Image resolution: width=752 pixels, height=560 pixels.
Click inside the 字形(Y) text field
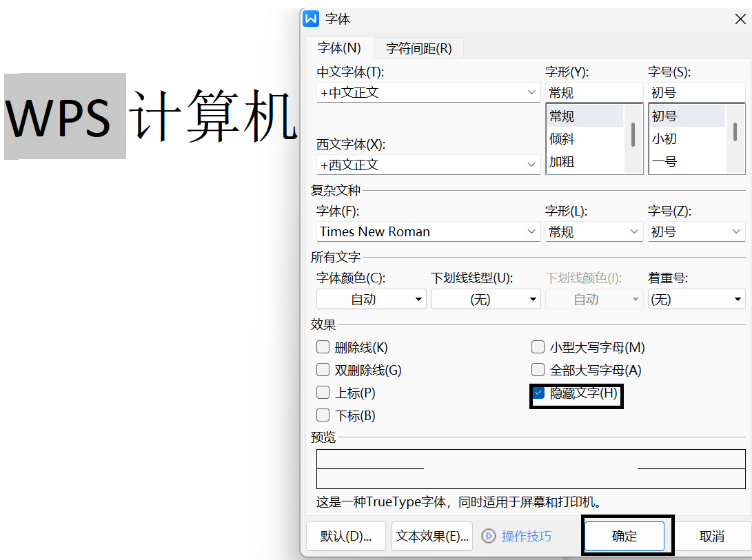point(593,92)
